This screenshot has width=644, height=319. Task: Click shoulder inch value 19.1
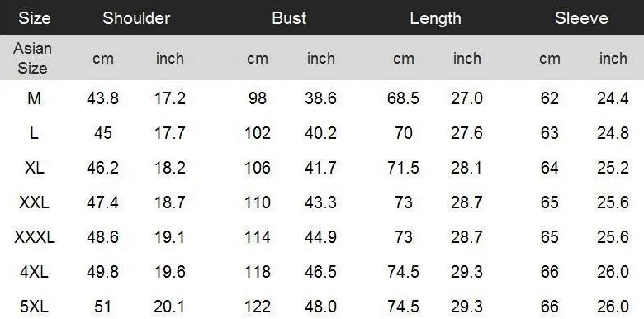pyautogui.click(x=169, y=237)
